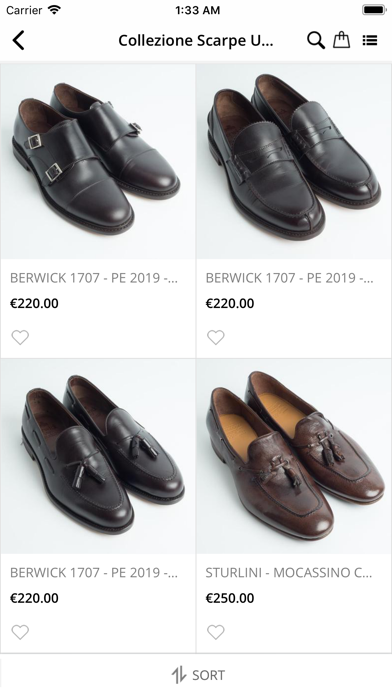
Task: Open the shopping bag cart
Action: point(341,40)
